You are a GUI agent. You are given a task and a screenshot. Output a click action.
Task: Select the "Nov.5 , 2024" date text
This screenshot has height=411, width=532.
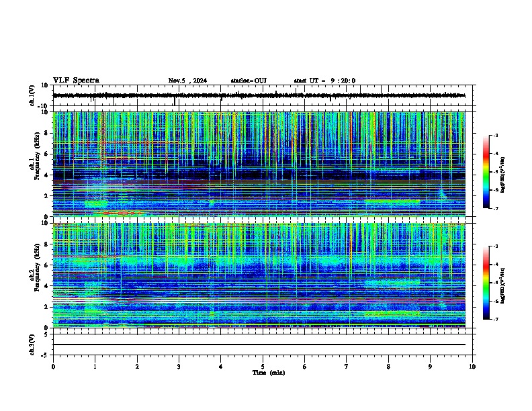tap(187, 81)
